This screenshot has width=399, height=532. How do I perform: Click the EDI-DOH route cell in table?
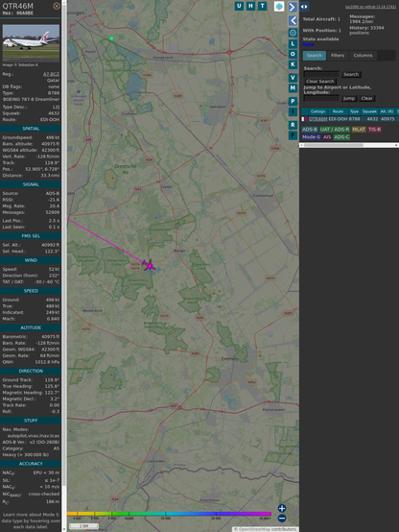click(x=338, y=119)
